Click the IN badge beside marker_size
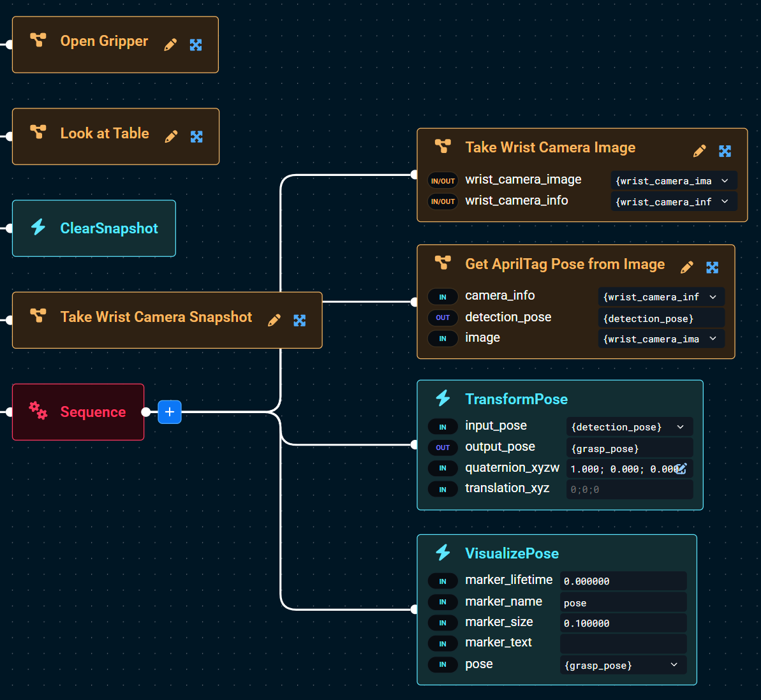Screen dimensions: 761x700 pos(443,623)
